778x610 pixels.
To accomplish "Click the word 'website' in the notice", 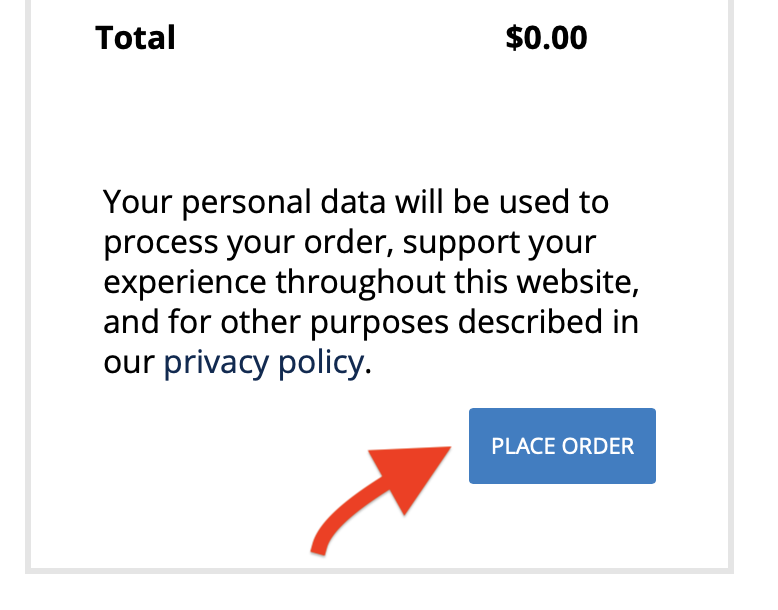I will 575,282.
